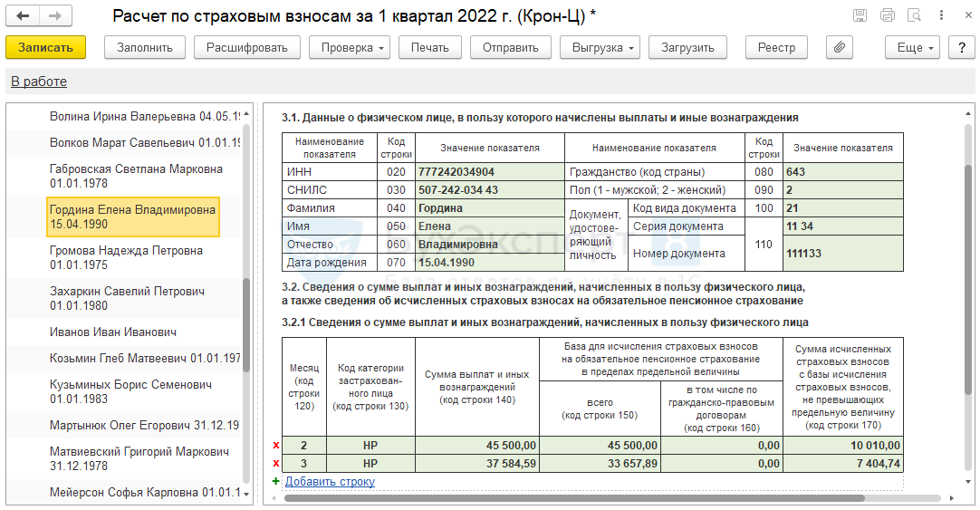Click the Фамилия field Гордина

(489, 208)
